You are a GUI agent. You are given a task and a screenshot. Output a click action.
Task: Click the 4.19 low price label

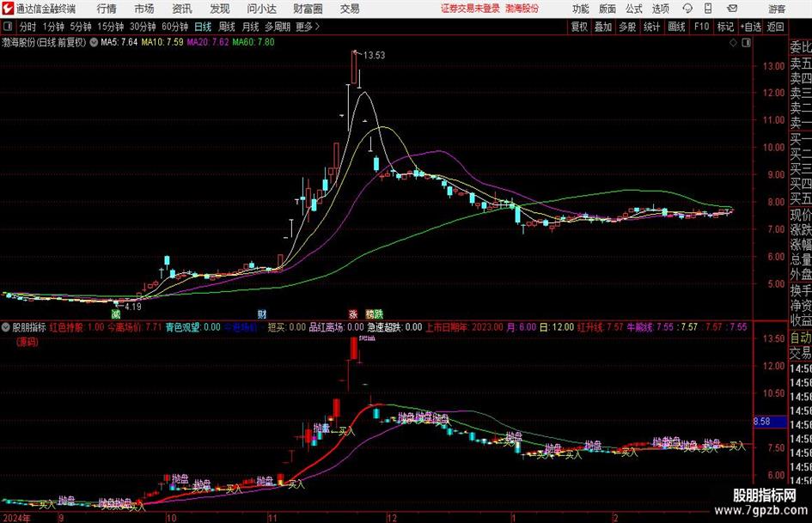[x=132, y=307]
